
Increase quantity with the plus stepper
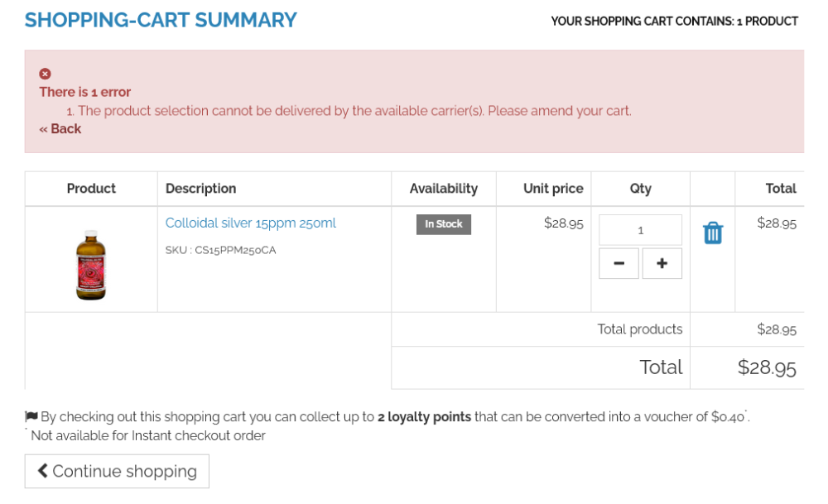(x=662, y=262)
